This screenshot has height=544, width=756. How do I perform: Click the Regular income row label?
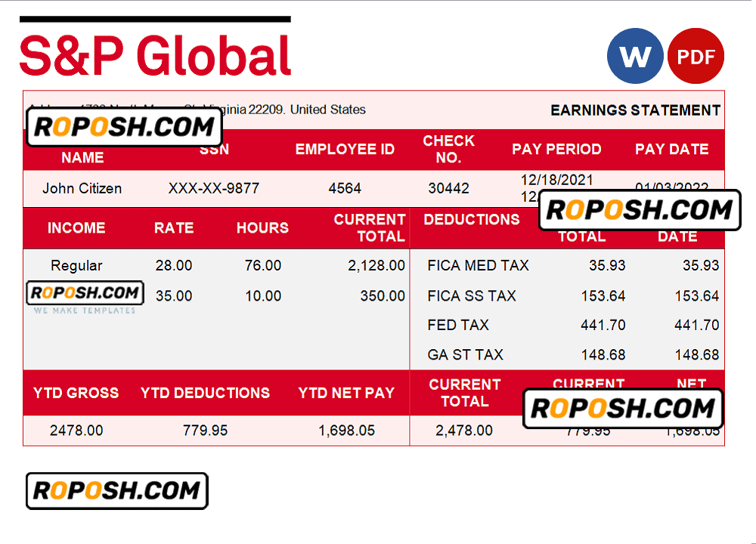tap(76, 265)
